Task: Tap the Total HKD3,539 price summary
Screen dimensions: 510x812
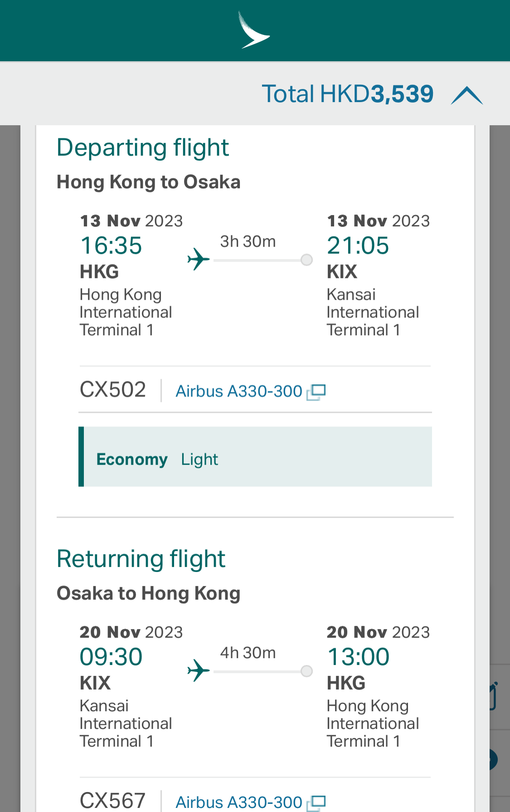Action: (348, 94)
